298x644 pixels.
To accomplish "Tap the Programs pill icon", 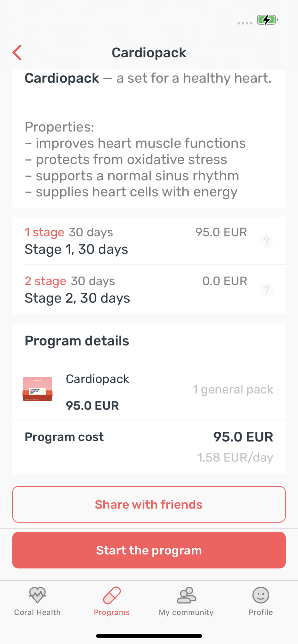I will 112,595.
